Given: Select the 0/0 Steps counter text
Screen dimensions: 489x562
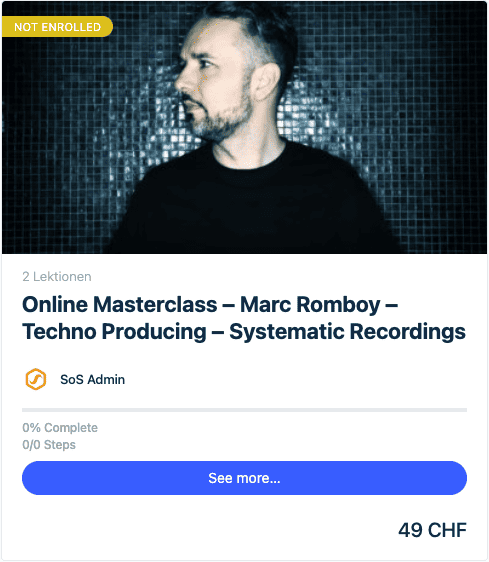Looking at the screenshot, I should 49,445.
